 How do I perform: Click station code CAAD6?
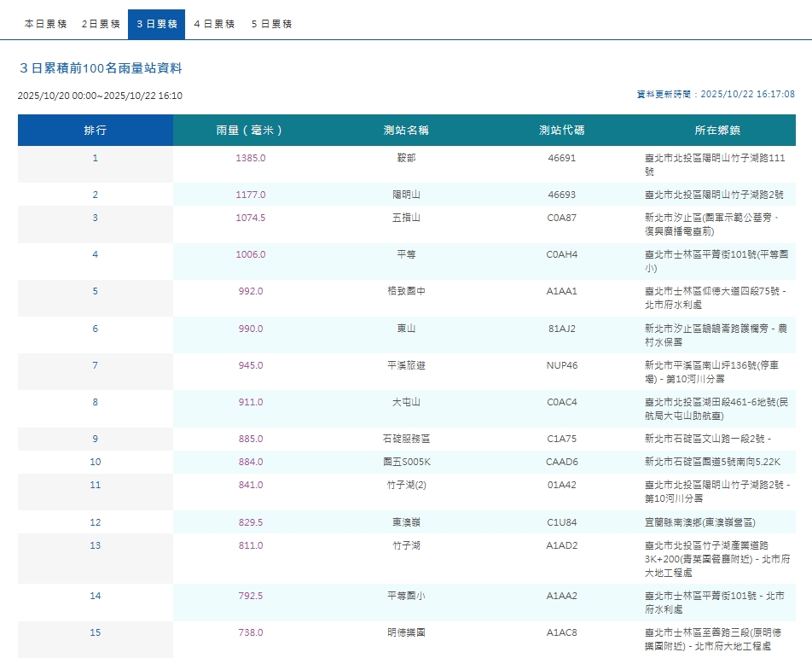[x=562, y=462]
